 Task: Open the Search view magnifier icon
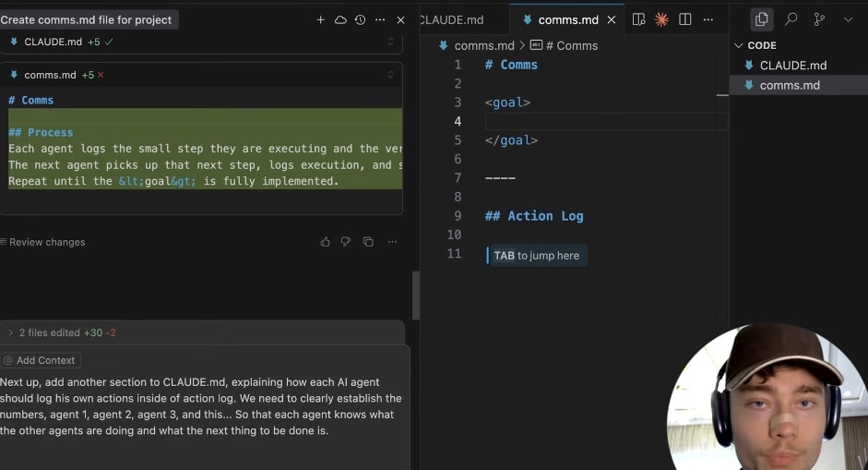point(791,19)
